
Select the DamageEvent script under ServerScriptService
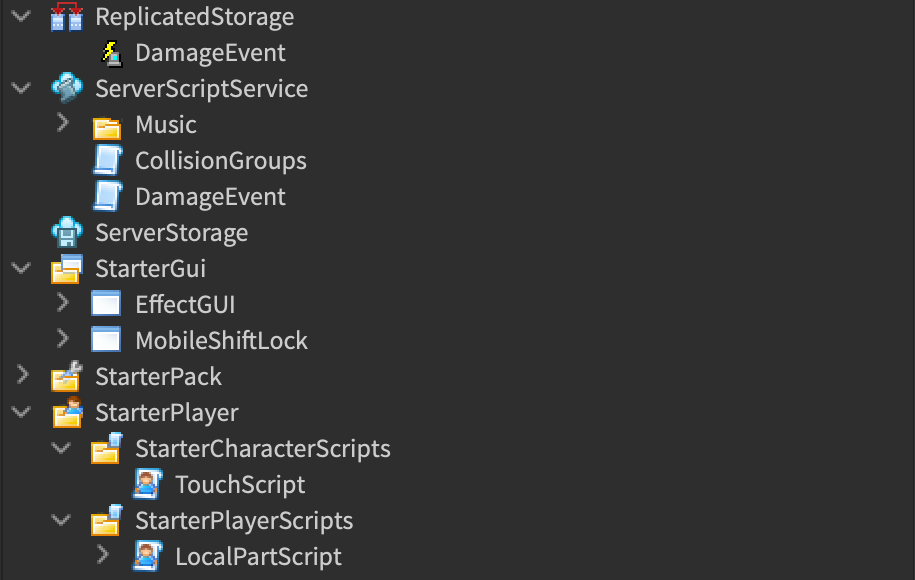[210, 197]
